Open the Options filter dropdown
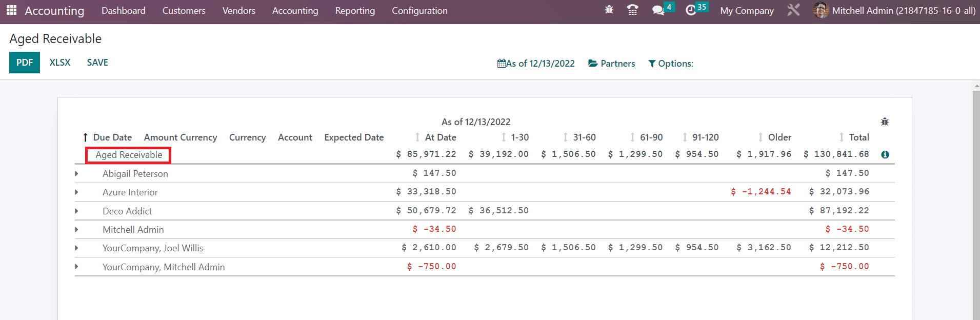 (671, 64)
